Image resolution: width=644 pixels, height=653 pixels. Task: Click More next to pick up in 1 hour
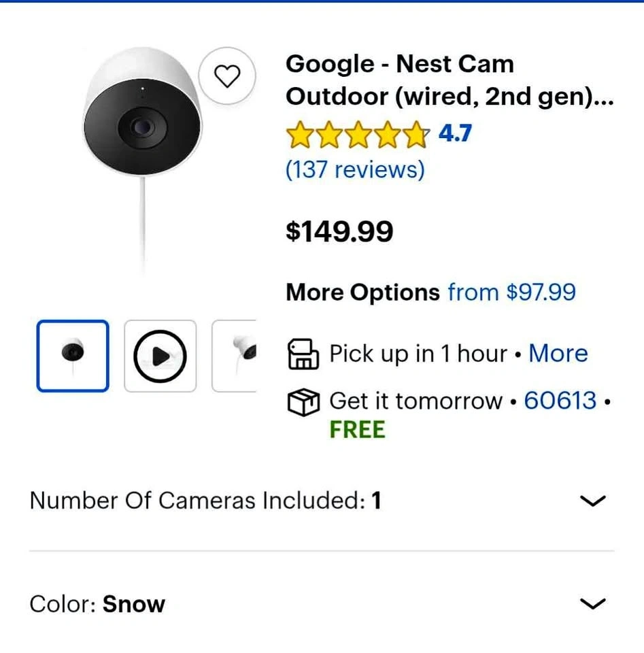(x=558, y=354)
